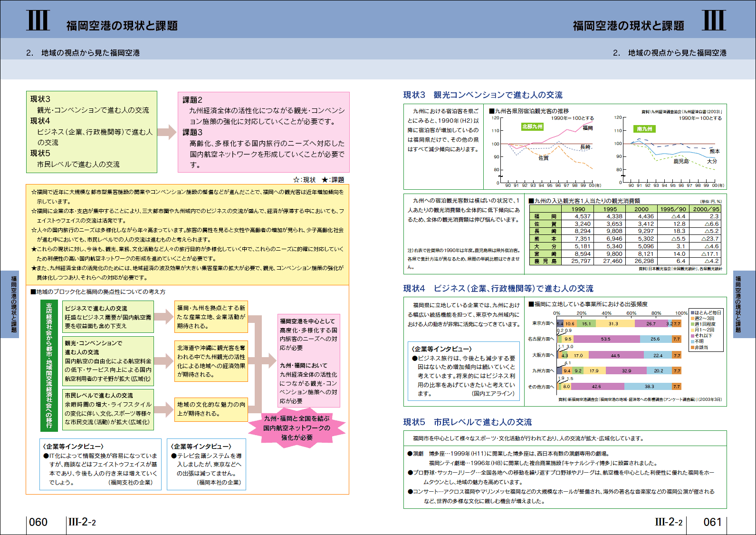
Task: Click the 佐賀 line label in the chart
Action: coord(544,158)
